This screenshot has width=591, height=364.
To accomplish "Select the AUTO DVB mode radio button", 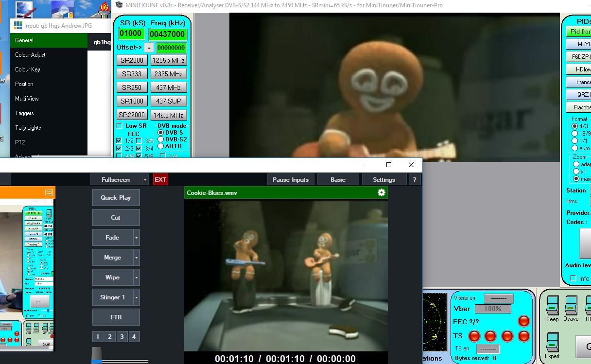I will point(161,146).
